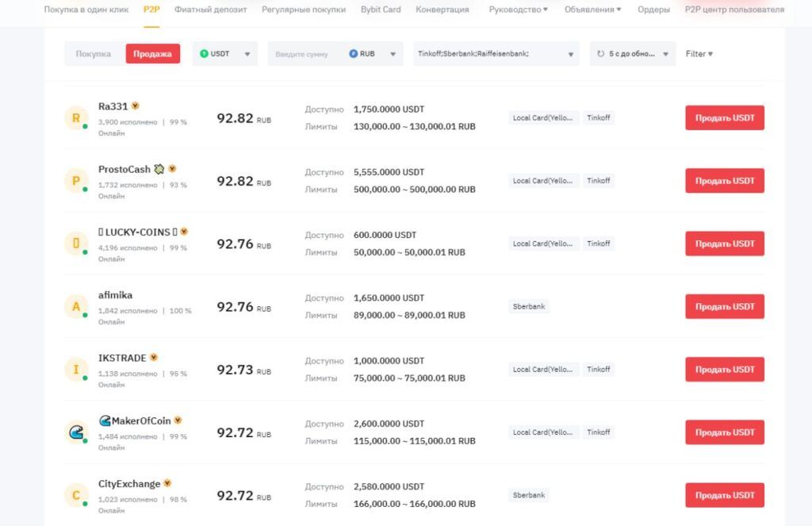This screenshot has height=526, width=812.
Task: Go to Покупка в один клик
Action: coord(86,10)
